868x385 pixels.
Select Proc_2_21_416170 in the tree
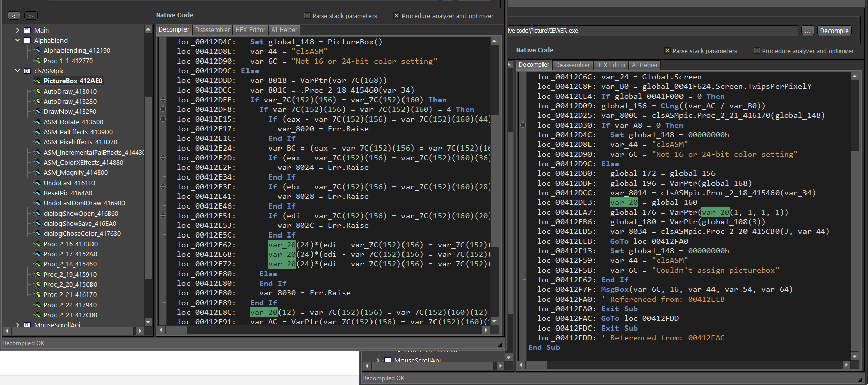70,294
